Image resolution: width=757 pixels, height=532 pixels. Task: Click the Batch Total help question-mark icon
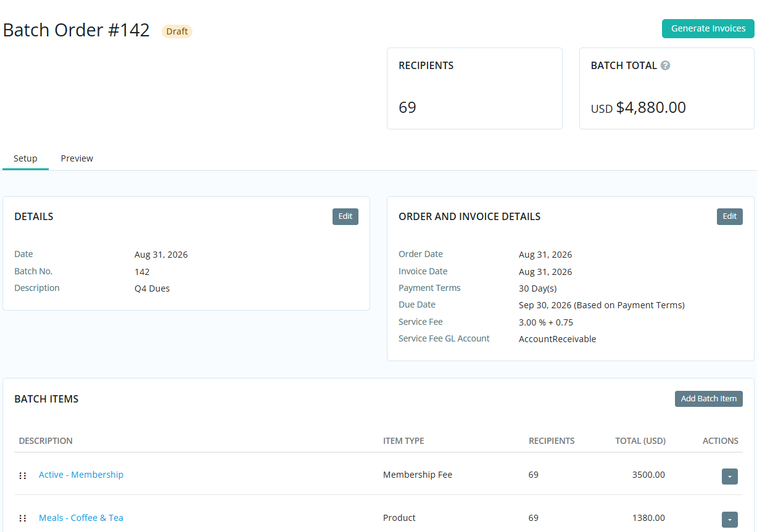665,65
